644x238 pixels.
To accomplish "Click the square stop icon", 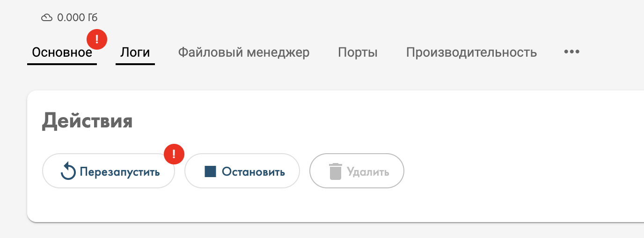I will [210, 171].
